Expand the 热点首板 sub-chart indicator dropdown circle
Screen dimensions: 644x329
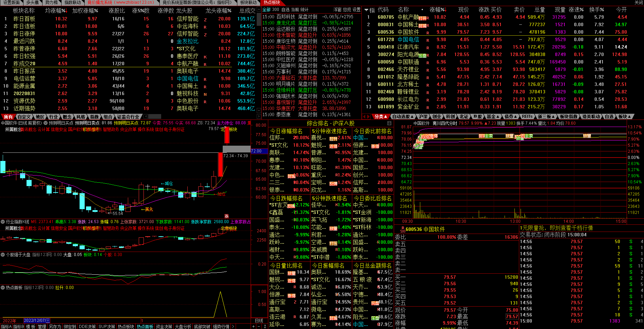[x=3, y=288]
